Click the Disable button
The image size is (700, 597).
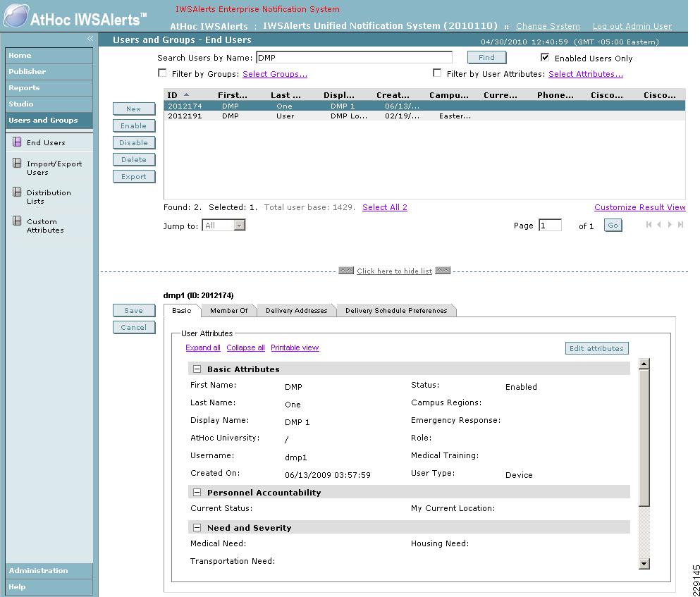click(x=134, y=143)
